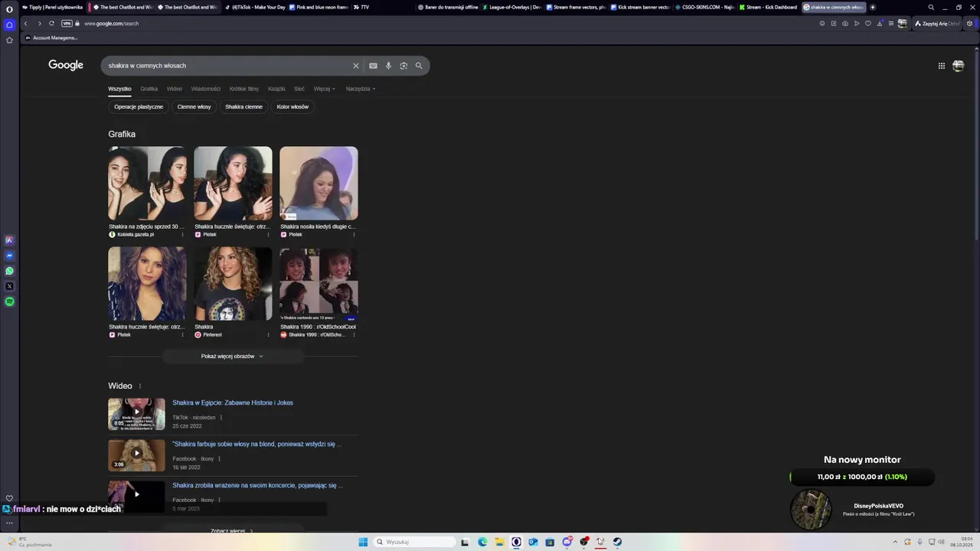Click the address bar URL
The width and height of the screenshot is (980, 551).
pos(111,24)
